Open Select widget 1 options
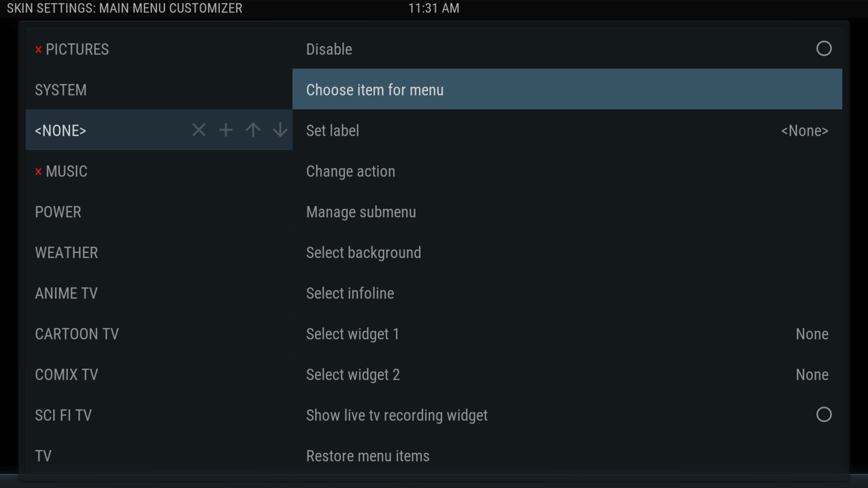This screenshot has width=868, height=488. click(x=353, y=333)
